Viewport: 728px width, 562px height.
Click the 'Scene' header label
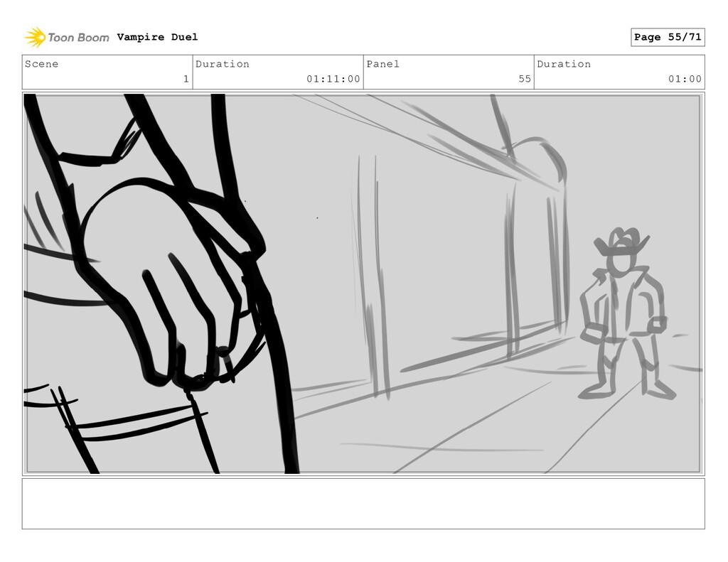[x=42, y=64]
